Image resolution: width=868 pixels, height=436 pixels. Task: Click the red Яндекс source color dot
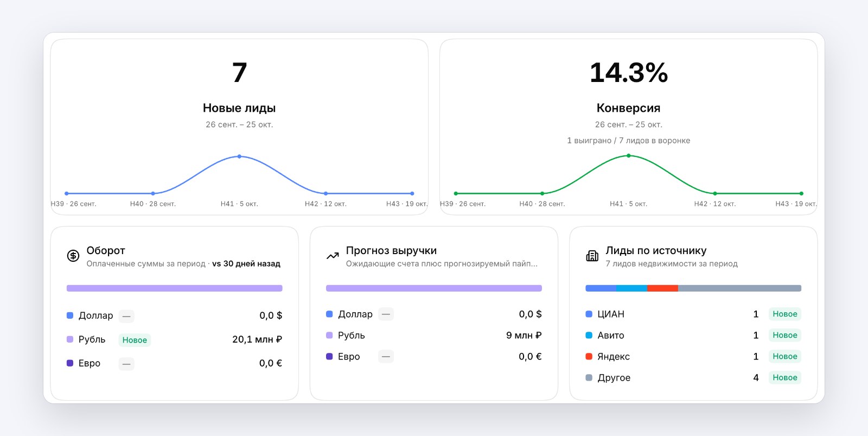pyautogui.click(x=589, y=357)
